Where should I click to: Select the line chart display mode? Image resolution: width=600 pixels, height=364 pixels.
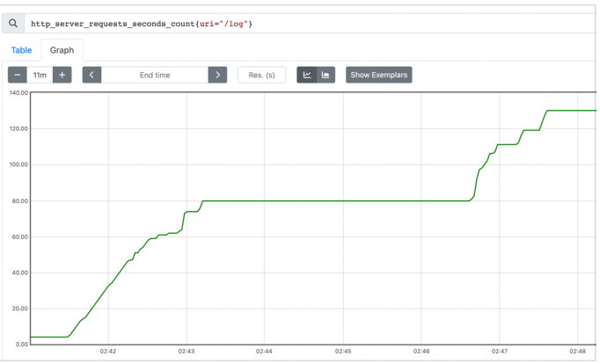(307, 75)
